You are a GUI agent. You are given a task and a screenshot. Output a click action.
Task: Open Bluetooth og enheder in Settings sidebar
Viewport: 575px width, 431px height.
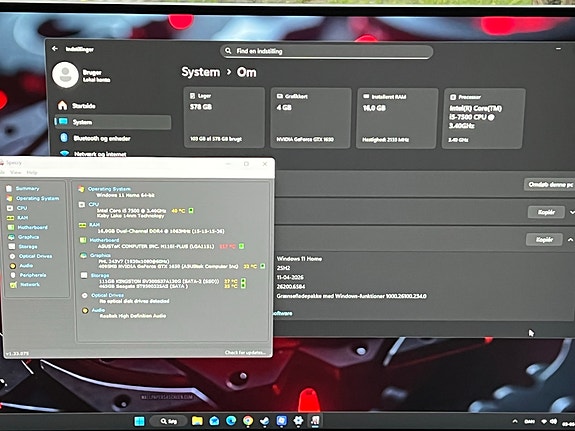102,138
